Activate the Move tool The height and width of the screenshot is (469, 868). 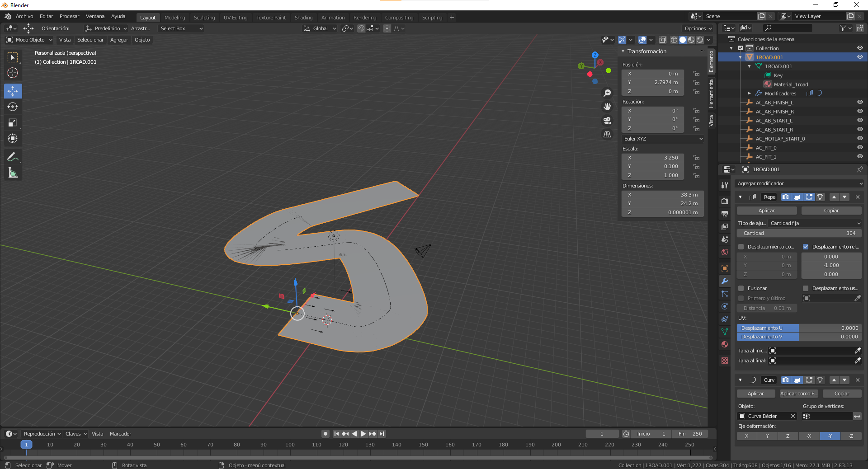pyautogui.click(x=13, y=91)
